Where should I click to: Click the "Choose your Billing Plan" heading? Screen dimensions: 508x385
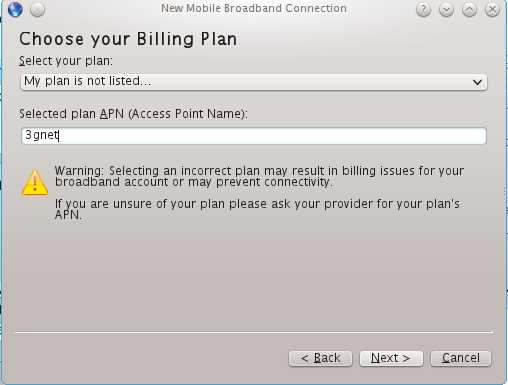click(128, 39)
